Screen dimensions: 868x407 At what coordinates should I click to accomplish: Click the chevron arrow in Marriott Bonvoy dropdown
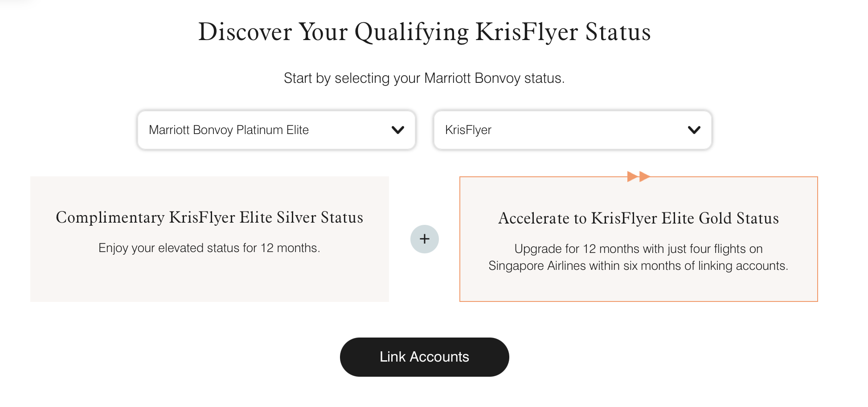tap(397, 130)
